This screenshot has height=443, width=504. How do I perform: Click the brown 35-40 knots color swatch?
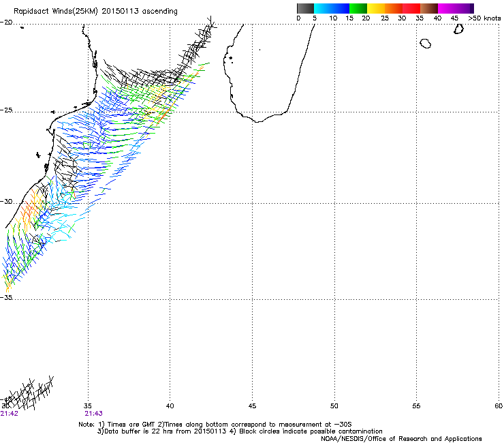tap(429, 8)
